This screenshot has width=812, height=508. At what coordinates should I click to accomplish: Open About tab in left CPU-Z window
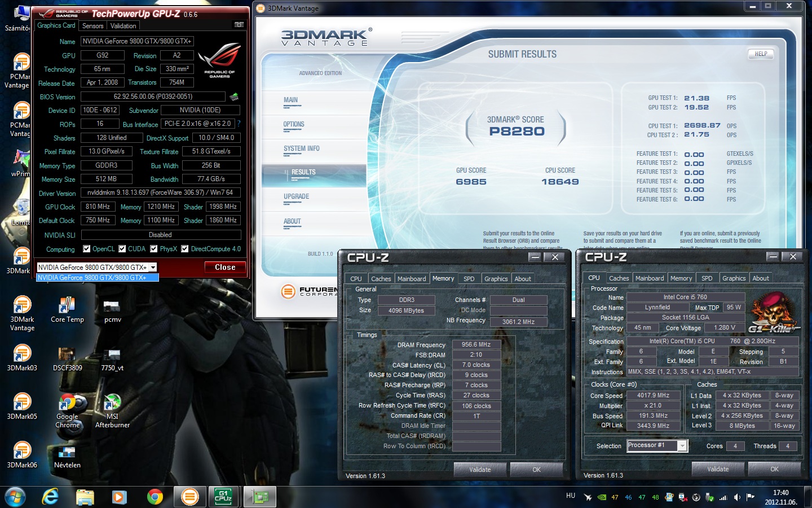point(523,279)
